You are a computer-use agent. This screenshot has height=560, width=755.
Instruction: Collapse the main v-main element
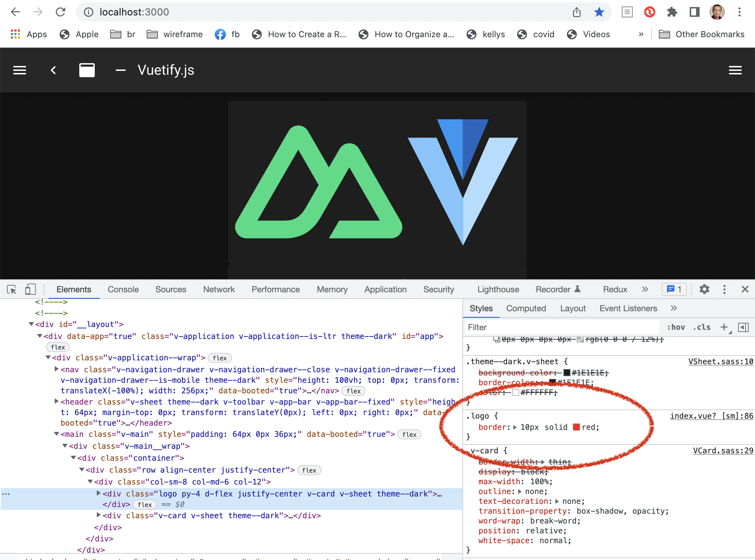[56, 434]
